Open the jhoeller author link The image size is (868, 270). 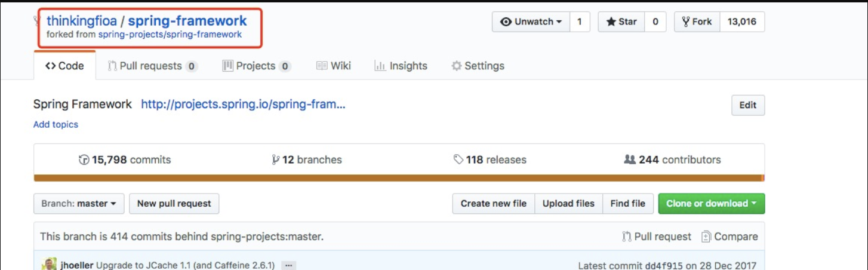(x=77, y=265)
